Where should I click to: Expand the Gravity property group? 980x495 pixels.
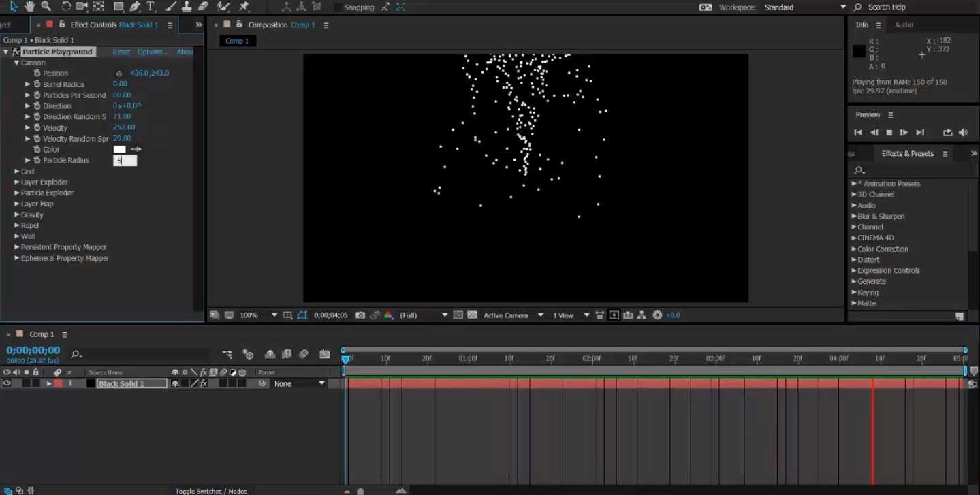17,214
